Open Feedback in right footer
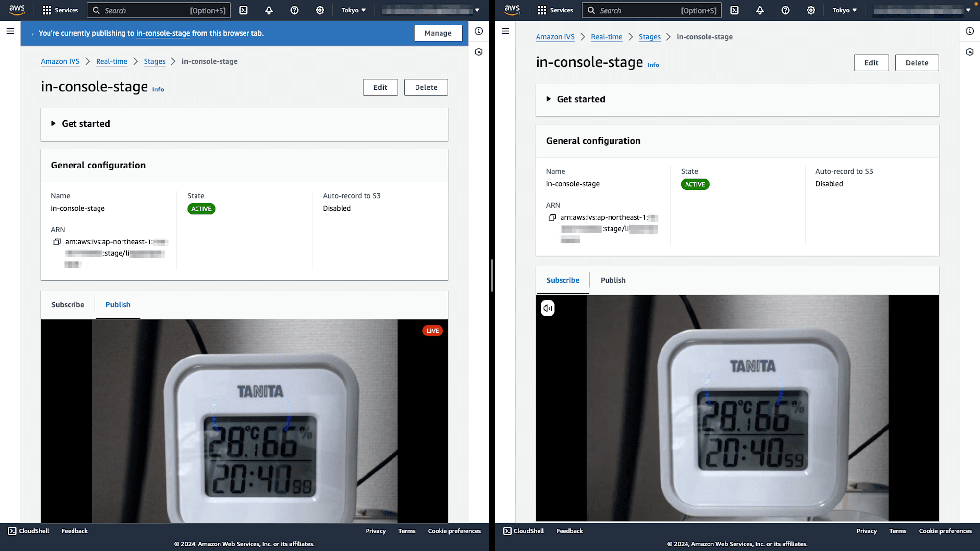This screenshot has width=980, height=551. (569, 531)
